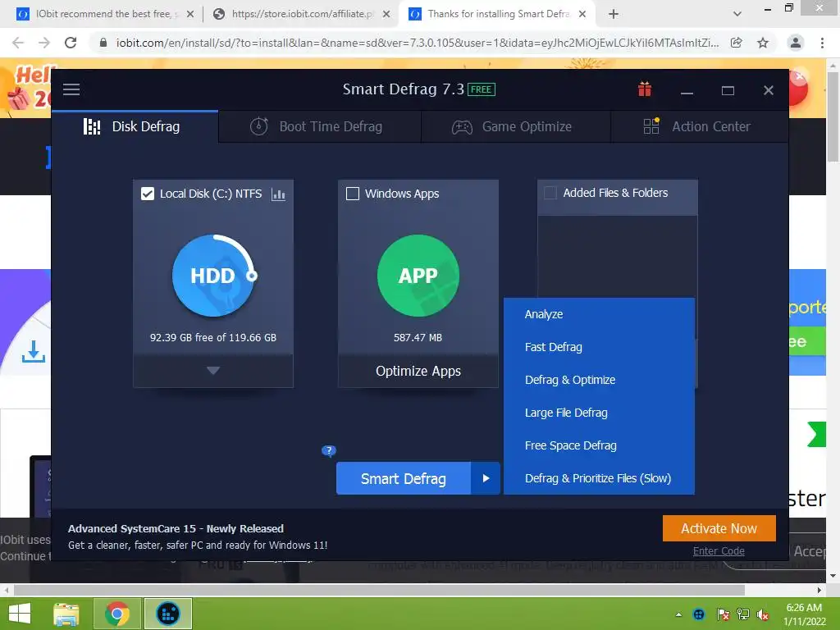Viewport: 840px width, 630px height.
Task: Open Chrome's three-dot menu
Action: pyautogui.click(x=822, y=43)
